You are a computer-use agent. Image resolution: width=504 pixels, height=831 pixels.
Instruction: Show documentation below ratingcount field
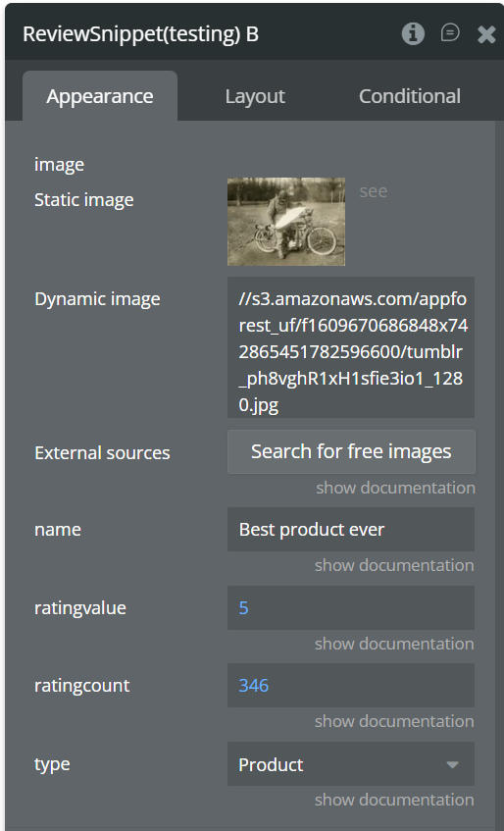click(394, 721)
